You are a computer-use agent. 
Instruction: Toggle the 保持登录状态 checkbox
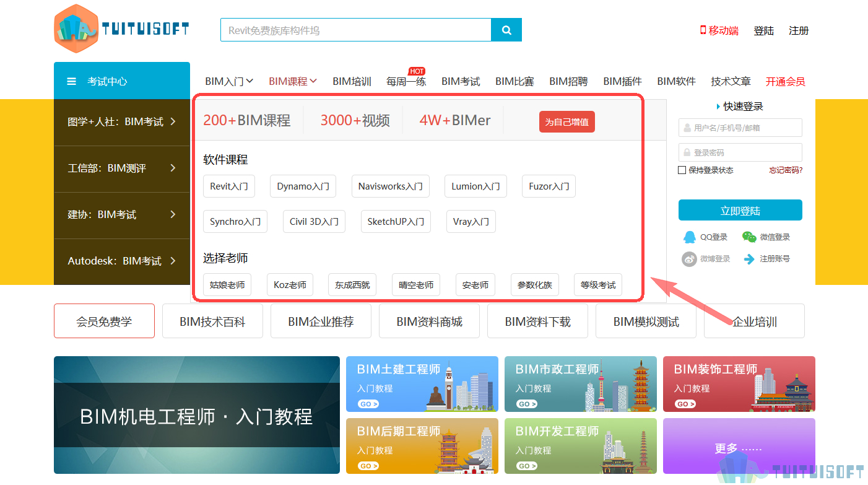coord(682,170)
